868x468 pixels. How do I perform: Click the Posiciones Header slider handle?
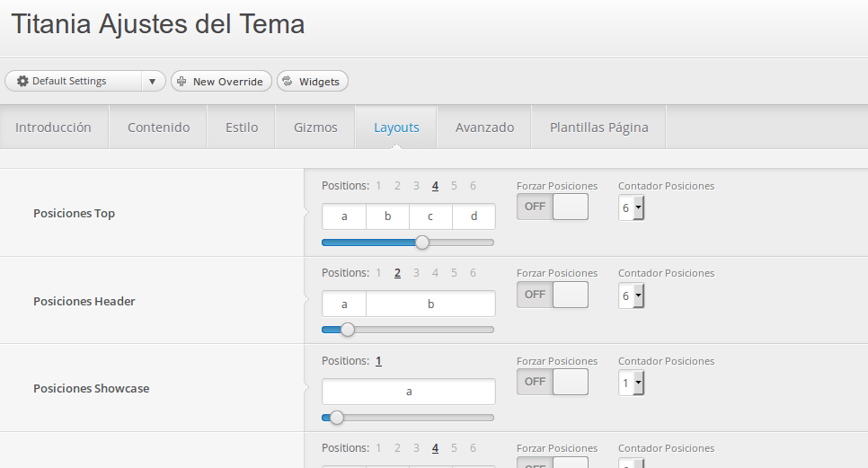tap(348, 330)
